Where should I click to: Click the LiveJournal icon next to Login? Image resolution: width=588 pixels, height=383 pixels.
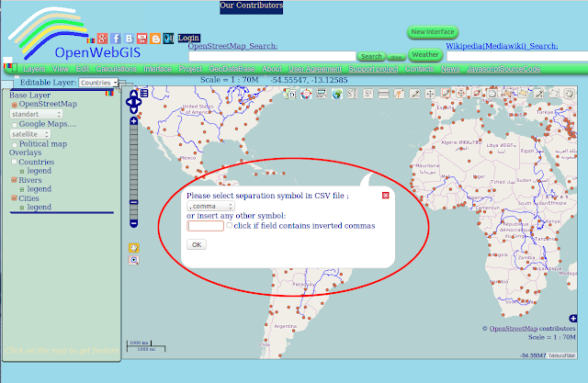pos(168,39)
